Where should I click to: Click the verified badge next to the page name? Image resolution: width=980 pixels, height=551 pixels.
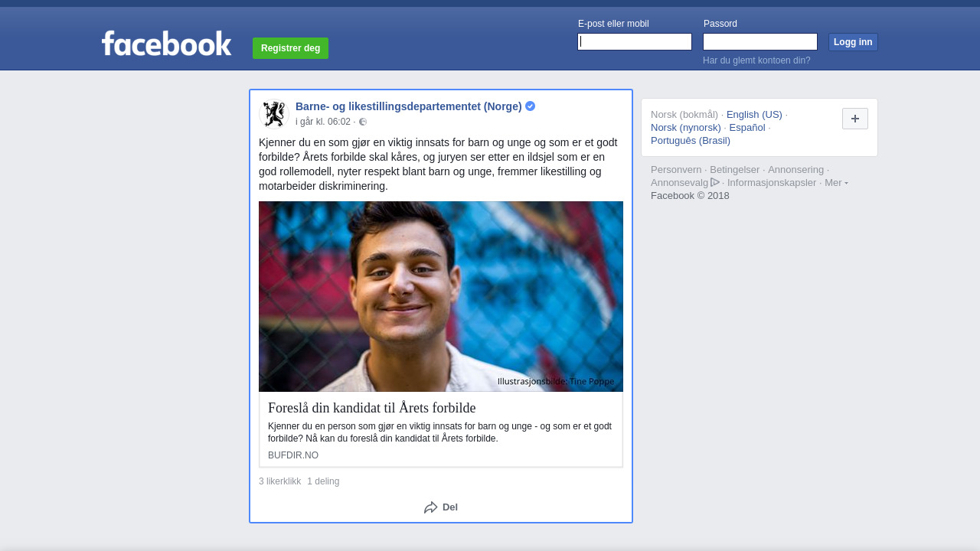(530, 106)
